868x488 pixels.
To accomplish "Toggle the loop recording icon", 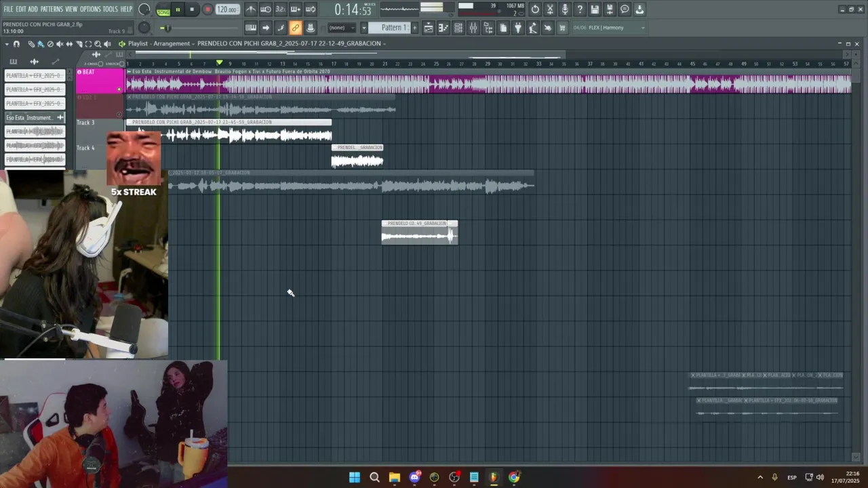I will pos(311,9).
